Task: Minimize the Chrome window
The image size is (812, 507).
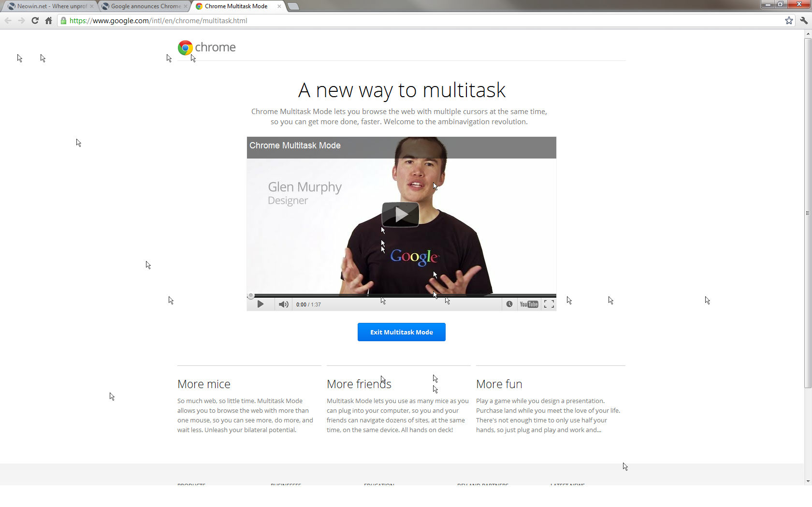Action: click(768, 4)
